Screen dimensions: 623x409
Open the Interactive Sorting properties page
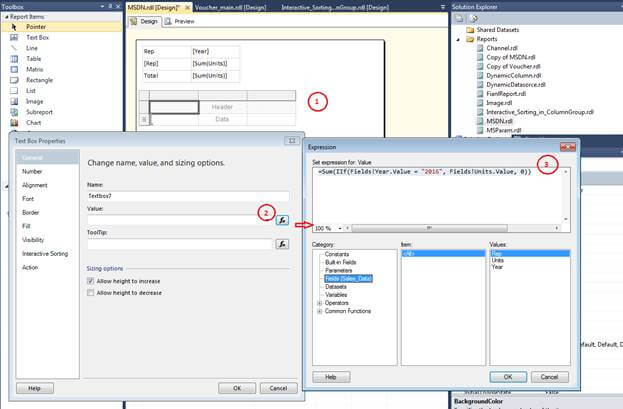(45, 254)
